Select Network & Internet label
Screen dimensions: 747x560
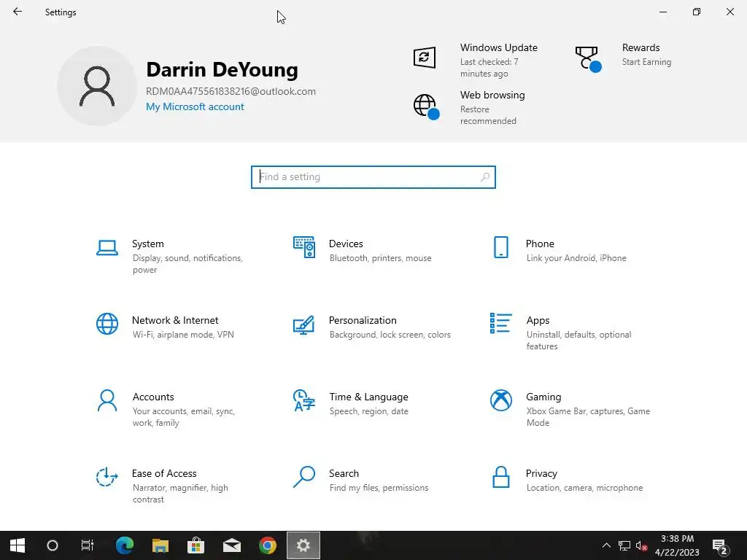coord(175,321)
